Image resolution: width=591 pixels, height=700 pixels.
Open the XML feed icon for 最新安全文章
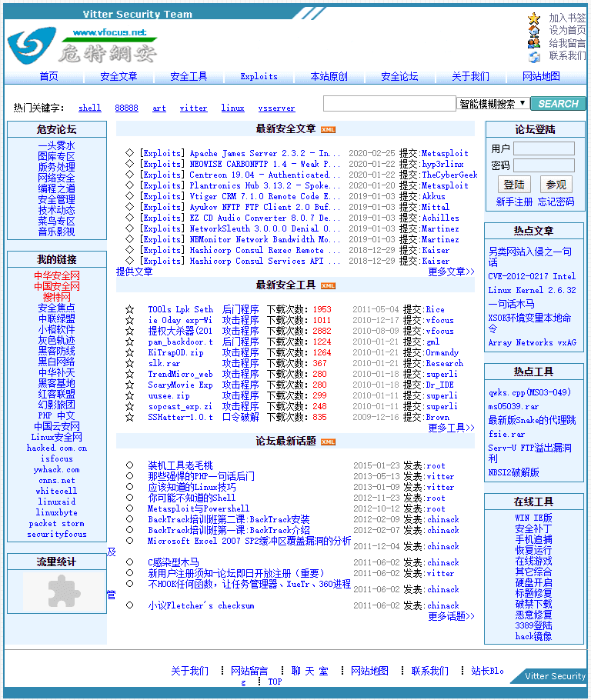tap(328, 129)
